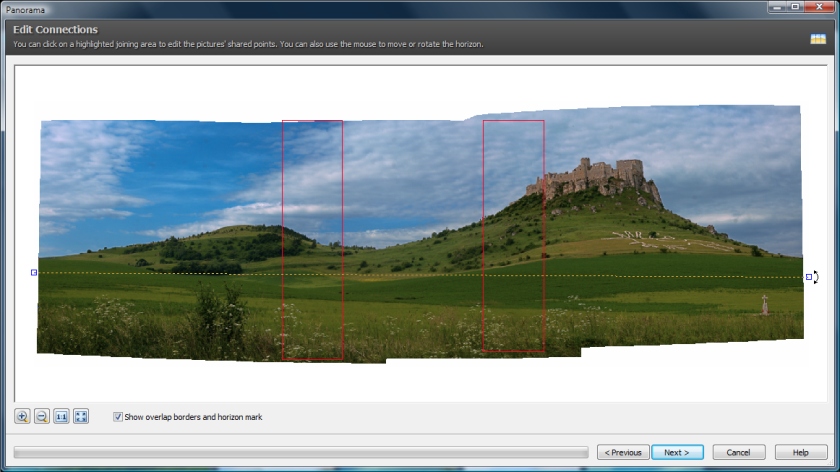Fit panorama to window icon
This screenshot has height=472, width=840.
pos(81,416)
